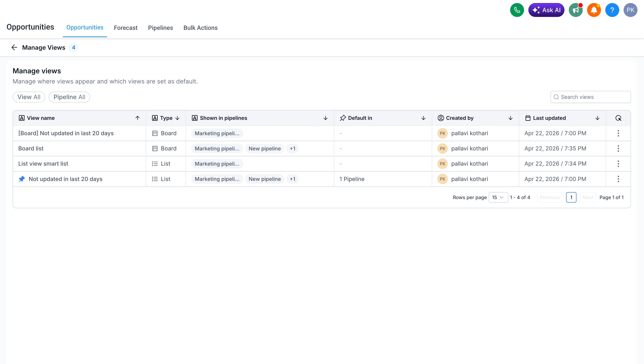Open the announcements megaphone icon

pyautogui.click(x=575, y=10)
